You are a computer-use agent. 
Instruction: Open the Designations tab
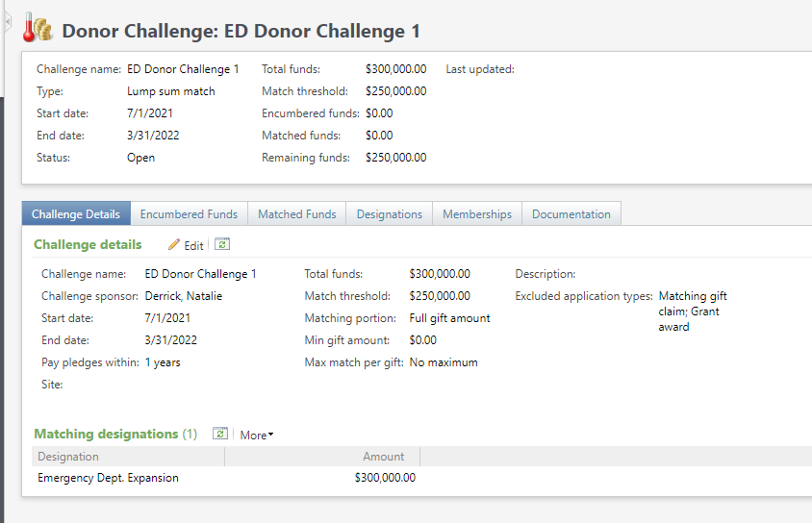(389, 214)
